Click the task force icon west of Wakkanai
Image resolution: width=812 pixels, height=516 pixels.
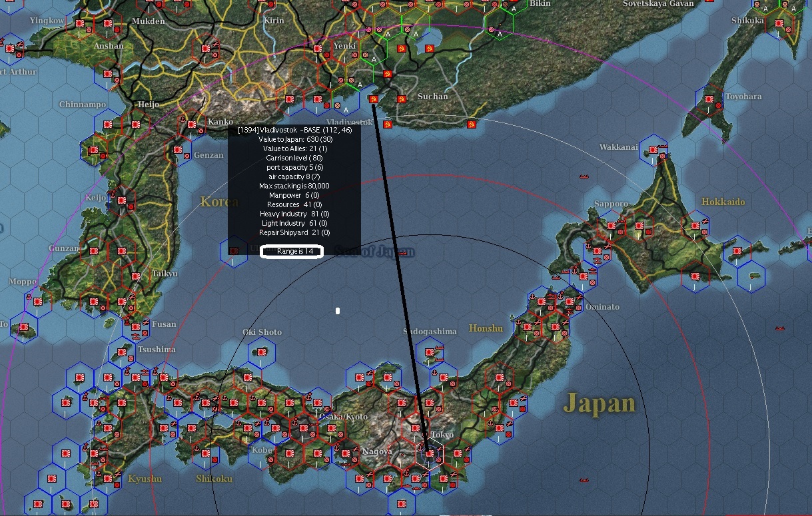(x=585, y=176)
